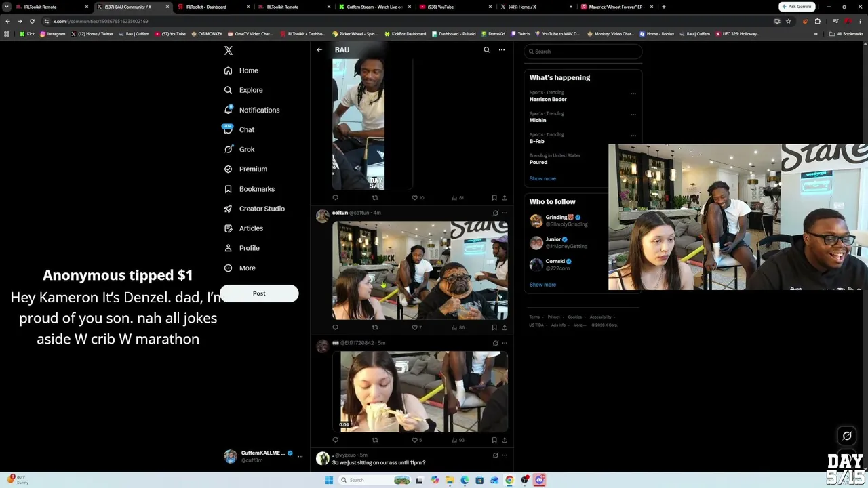Open options for the Harrison Bader trend
The height and width of the screenshot is (488, 868).
(x=633, y=94)
